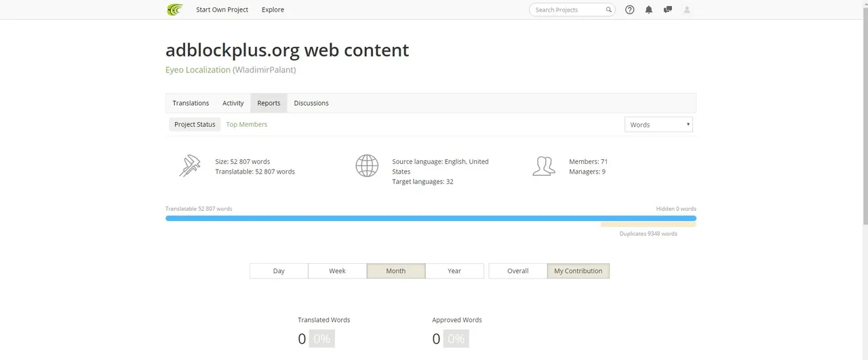Screen dimensions: 868x360
Task: Open the messages chat icon
Action: (x=668, y=9)
